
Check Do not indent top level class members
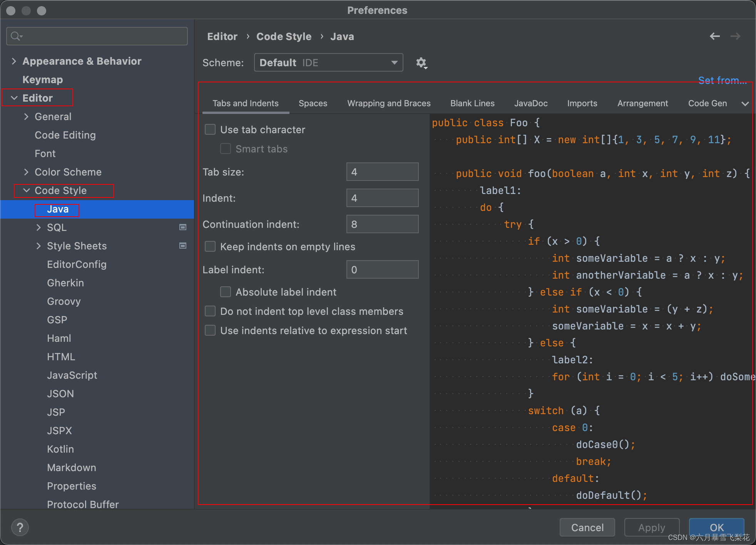pyautogui.click(x=210, y=311)
